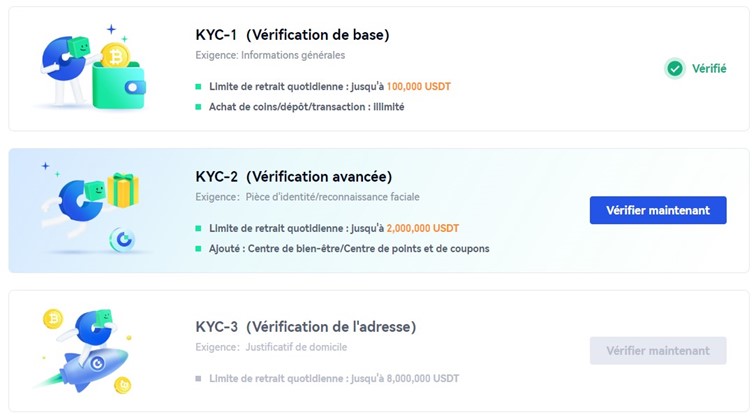Viewport: 756px width, 417px height.
Task: Click the disabled Vérifier maintenant button for KYC-3
Action: pos(658,350)
